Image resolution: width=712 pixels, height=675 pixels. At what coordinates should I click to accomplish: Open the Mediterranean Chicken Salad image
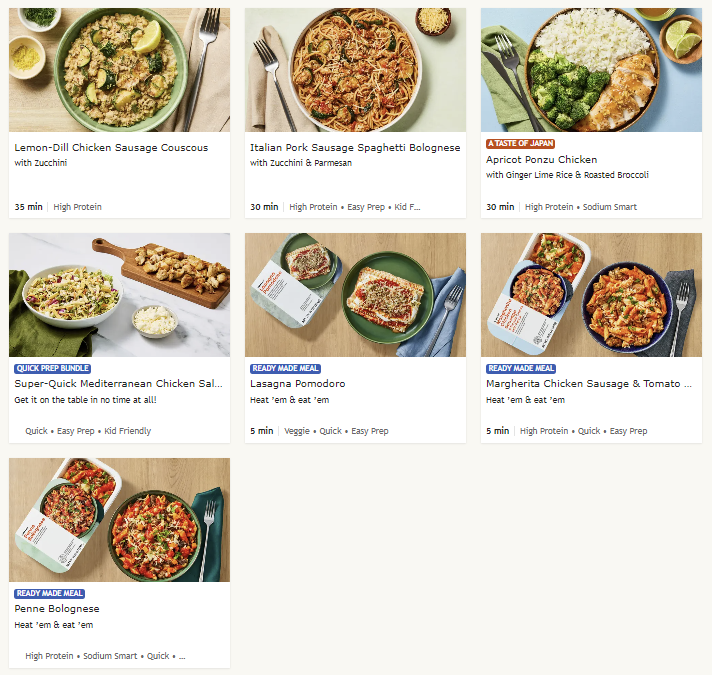click(x=119, y=295)
